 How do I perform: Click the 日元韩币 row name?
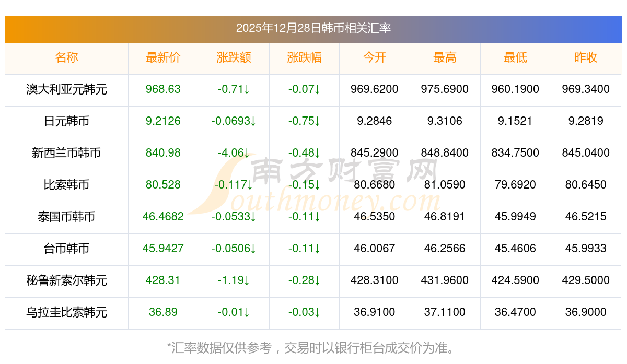coord(66,121)
